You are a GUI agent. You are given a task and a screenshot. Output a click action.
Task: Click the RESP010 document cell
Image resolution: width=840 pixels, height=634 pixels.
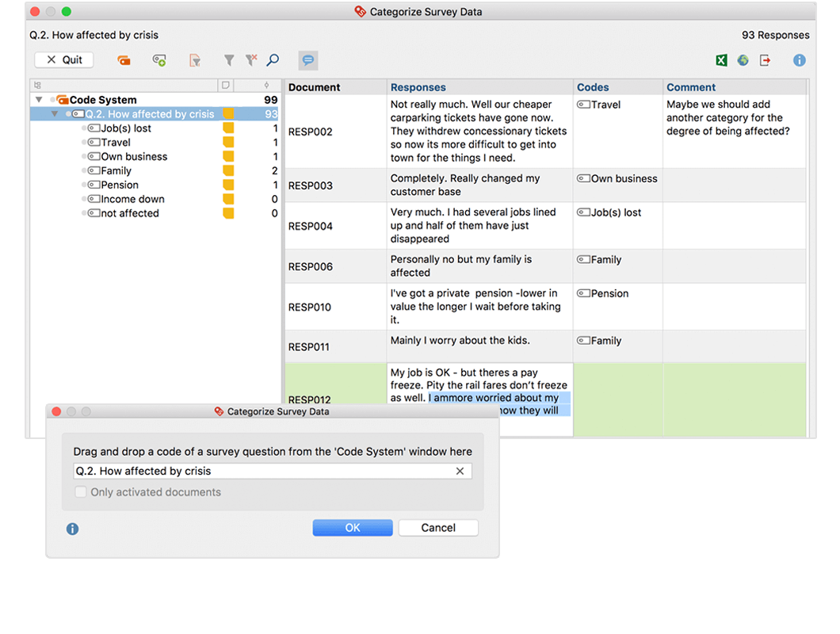[x=335, y=307]
